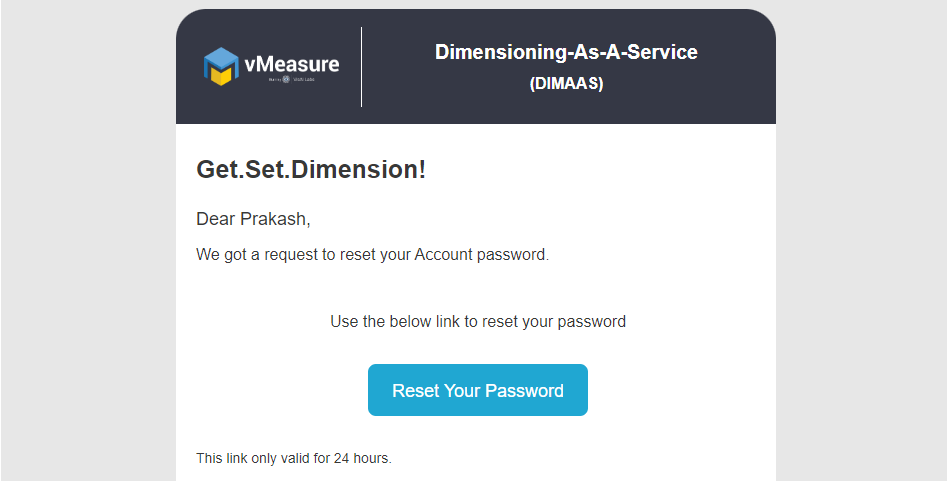Viewport: 947px width, 481px height.
Task: Click the word 'Prakash' in the greeting
Action: point(273,219)
